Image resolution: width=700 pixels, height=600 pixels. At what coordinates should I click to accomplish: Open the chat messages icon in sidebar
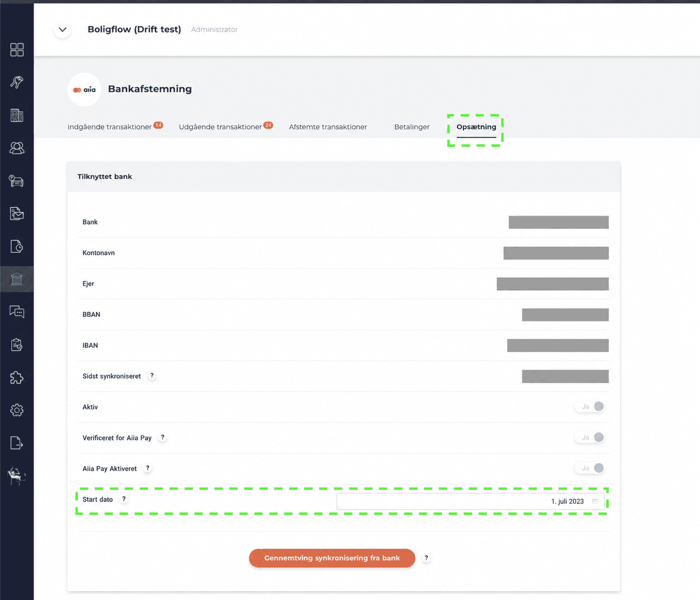click(x=17, y=312)
